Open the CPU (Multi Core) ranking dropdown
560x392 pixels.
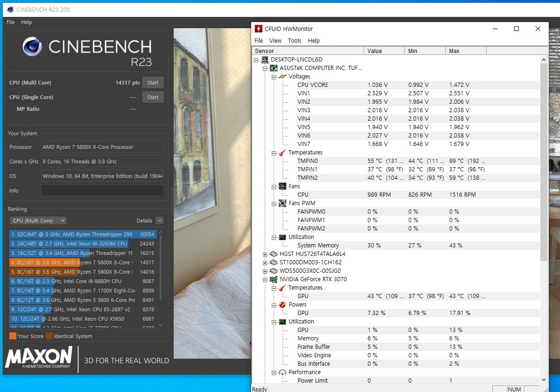pos(38,221)
